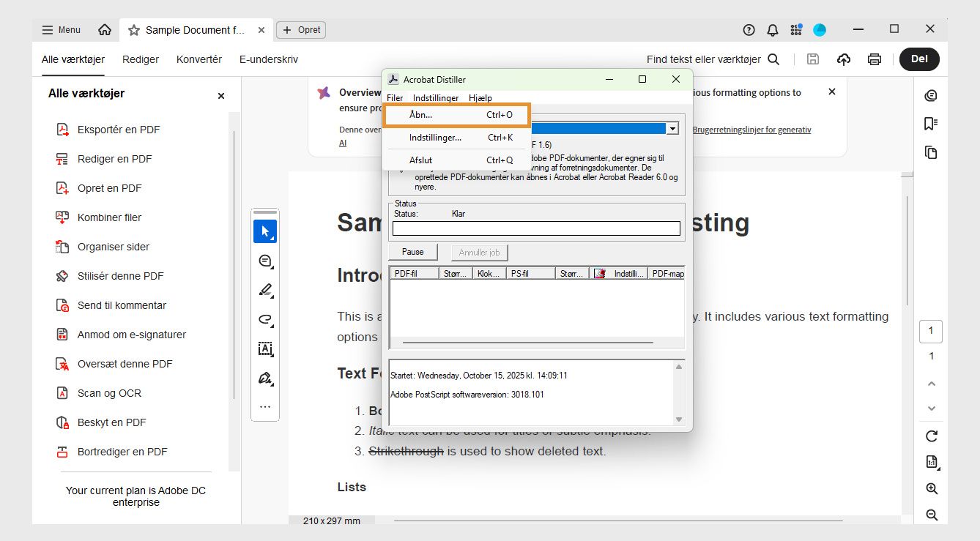
Task: Open the apps grid icon
Action: tap(796, 30)
